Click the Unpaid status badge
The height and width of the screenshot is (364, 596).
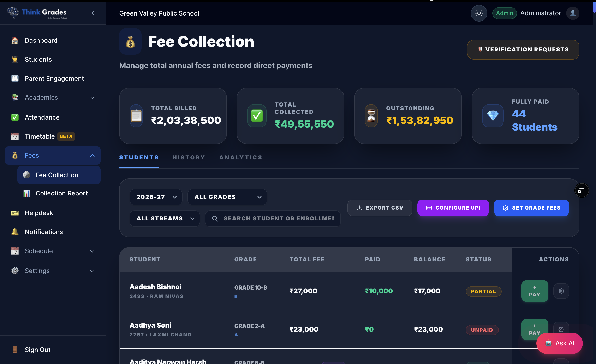[x=482, y=330]
